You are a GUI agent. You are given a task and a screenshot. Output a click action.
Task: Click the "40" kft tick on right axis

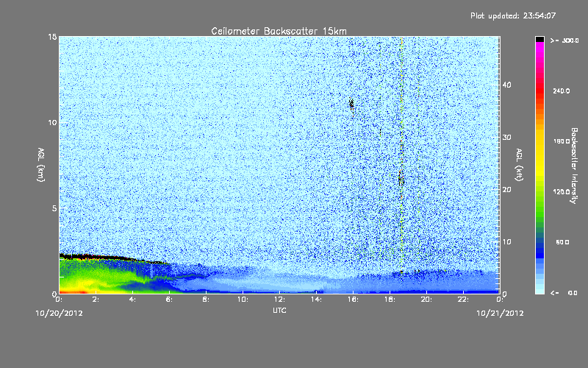(x=506, y=85)
